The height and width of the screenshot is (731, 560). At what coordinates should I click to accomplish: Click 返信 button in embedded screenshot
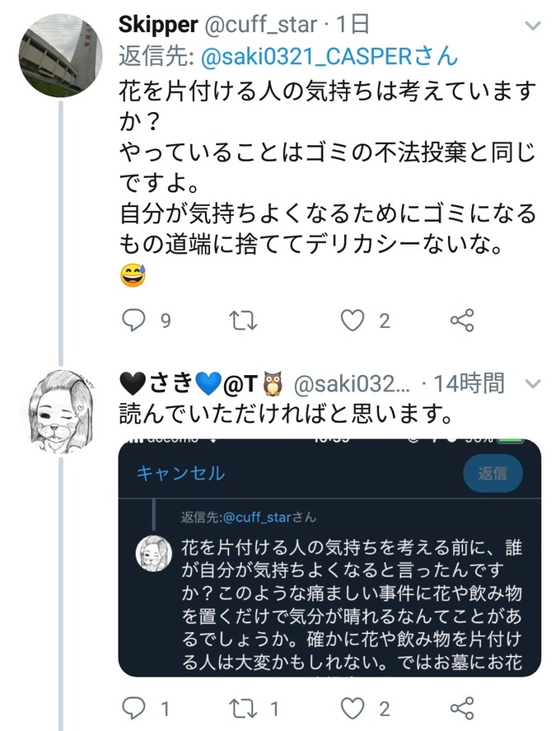tap(493, 473)
